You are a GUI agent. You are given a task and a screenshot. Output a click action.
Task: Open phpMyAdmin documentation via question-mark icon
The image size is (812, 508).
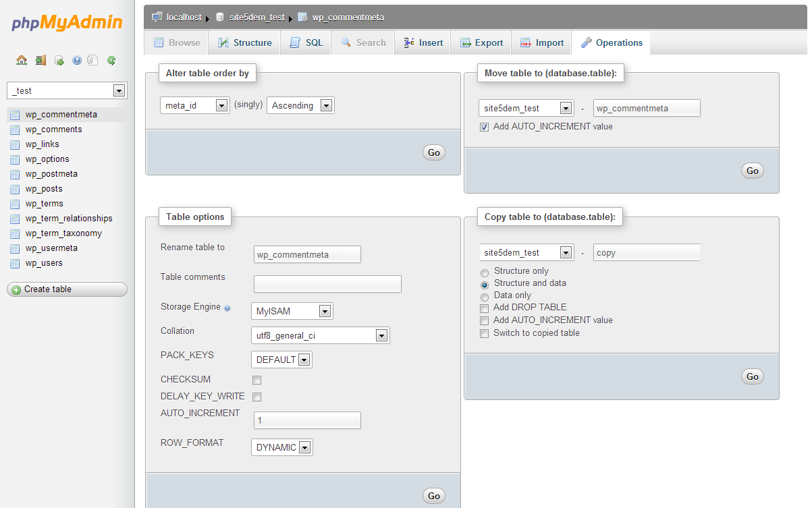76,60
